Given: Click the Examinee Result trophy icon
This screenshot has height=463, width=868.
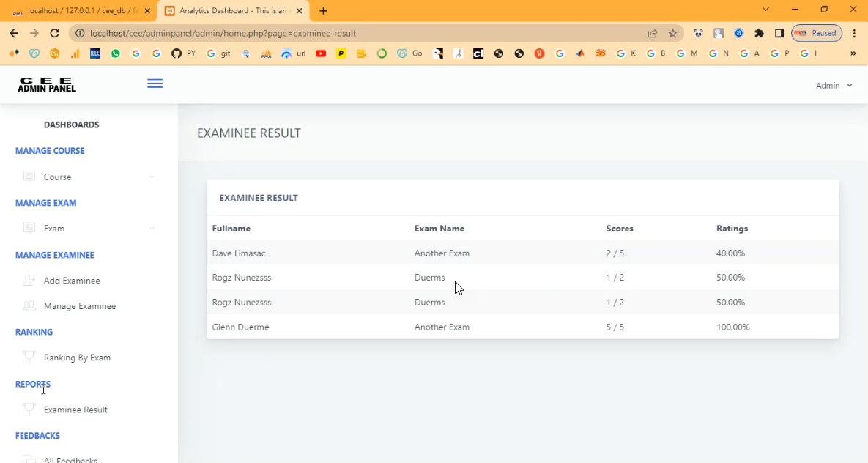Looking at the screenshot, I should point(29,410).
